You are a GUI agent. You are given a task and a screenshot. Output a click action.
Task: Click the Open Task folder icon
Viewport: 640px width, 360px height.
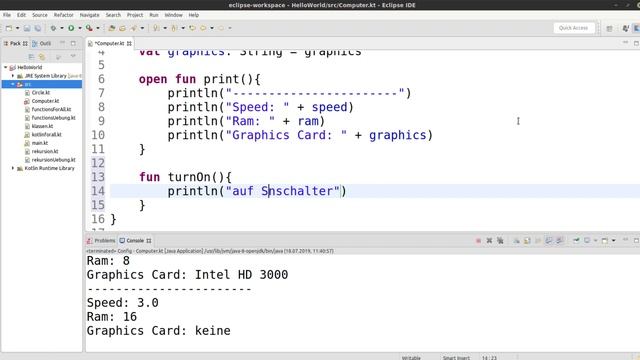(122, 28)
